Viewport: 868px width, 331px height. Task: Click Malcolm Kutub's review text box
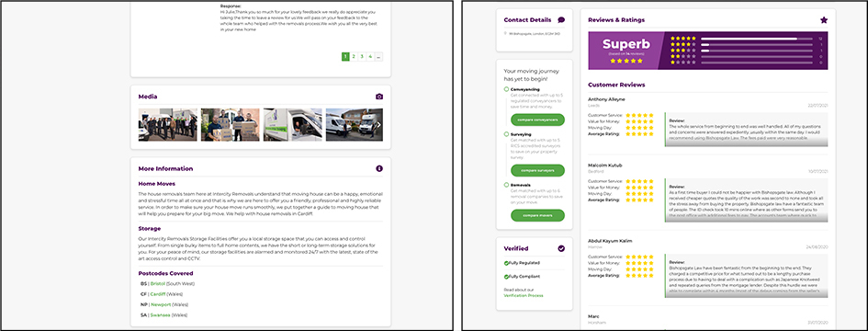pyautogui.click(x=746, y=200)
